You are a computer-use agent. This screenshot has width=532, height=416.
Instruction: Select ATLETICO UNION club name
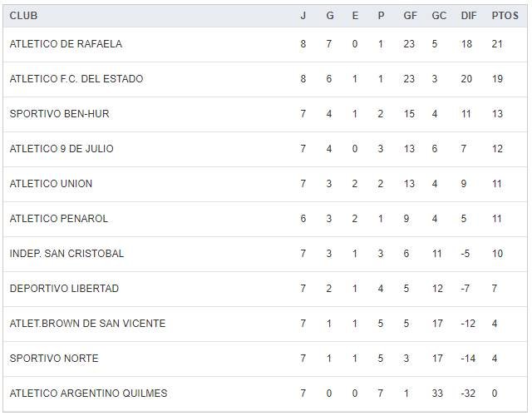51,184
